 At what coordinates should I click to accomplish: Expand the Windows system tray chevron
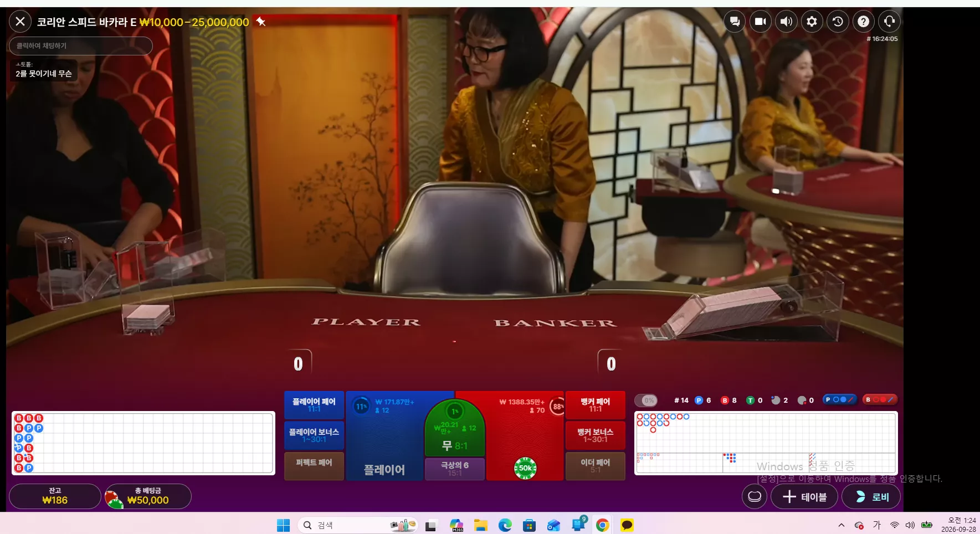[x=841, y=525]
